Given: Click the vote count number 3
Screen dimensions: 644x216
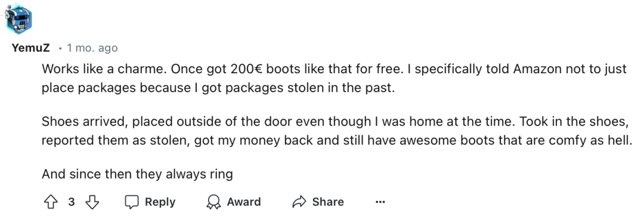Looking at the screenshot, I should tap(72, 202).
